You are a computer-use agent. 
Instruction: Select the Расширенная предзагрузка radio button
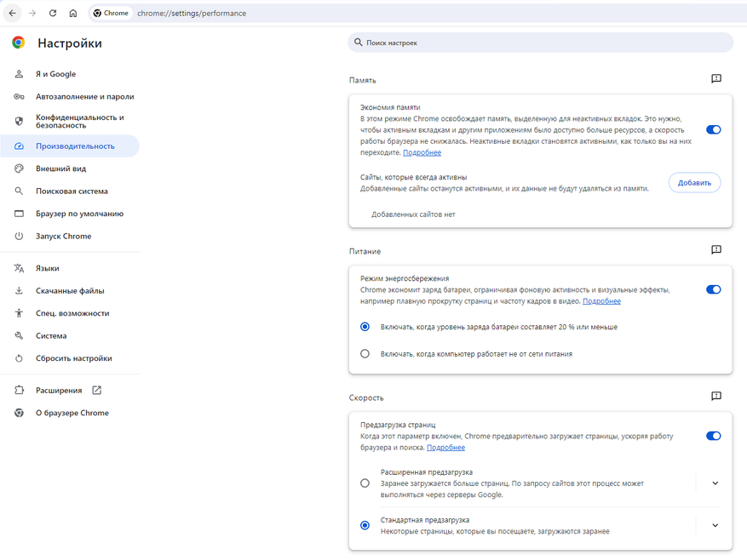coord(365,483)
